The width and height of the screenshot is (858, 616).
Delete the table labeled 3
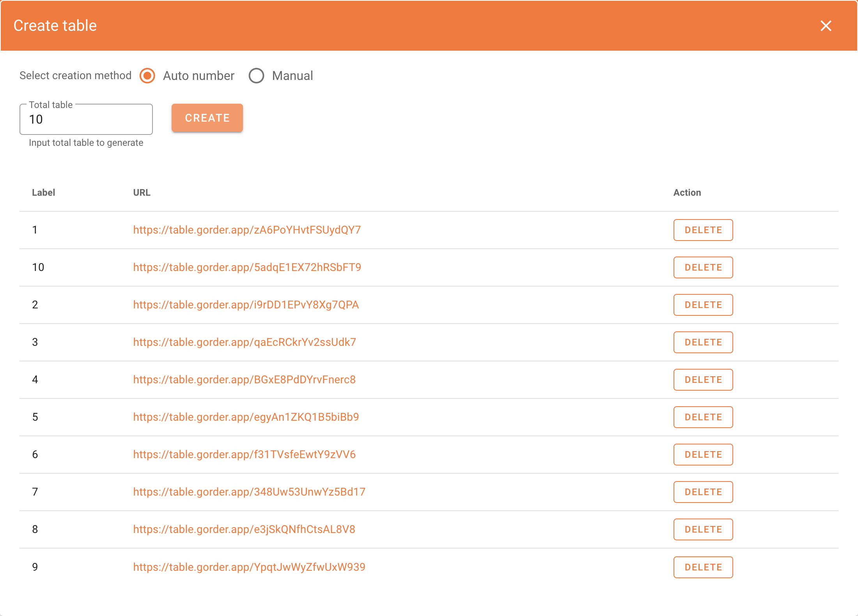(703, 342)
